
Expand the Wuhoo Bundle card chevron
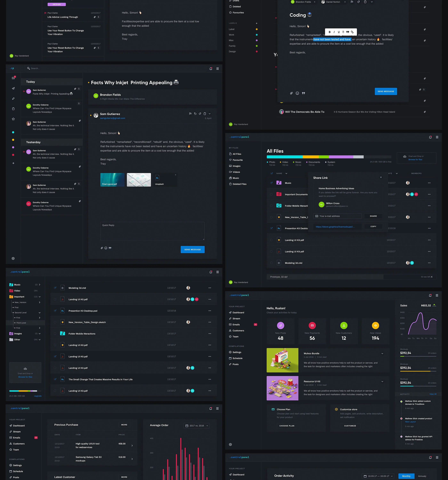382,353
